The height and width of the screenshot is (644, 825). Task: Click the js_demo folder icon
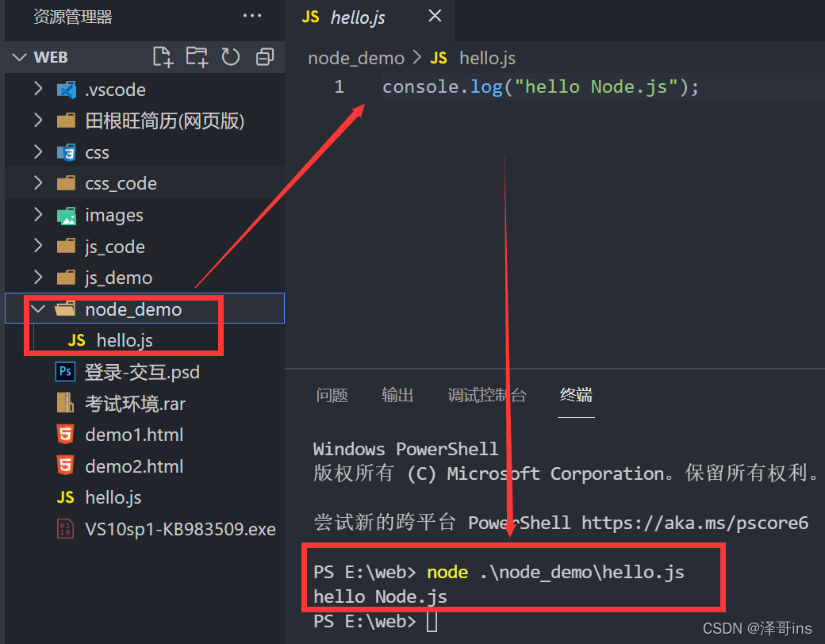tap(67, 278)
